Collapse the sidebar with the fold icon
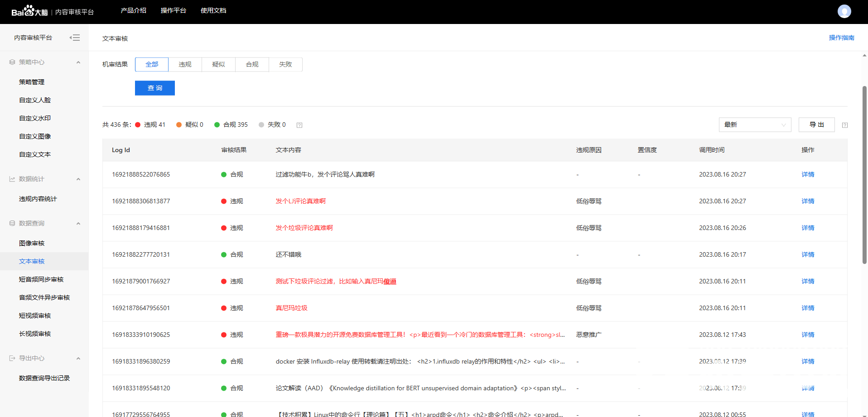 pos(75,38)
